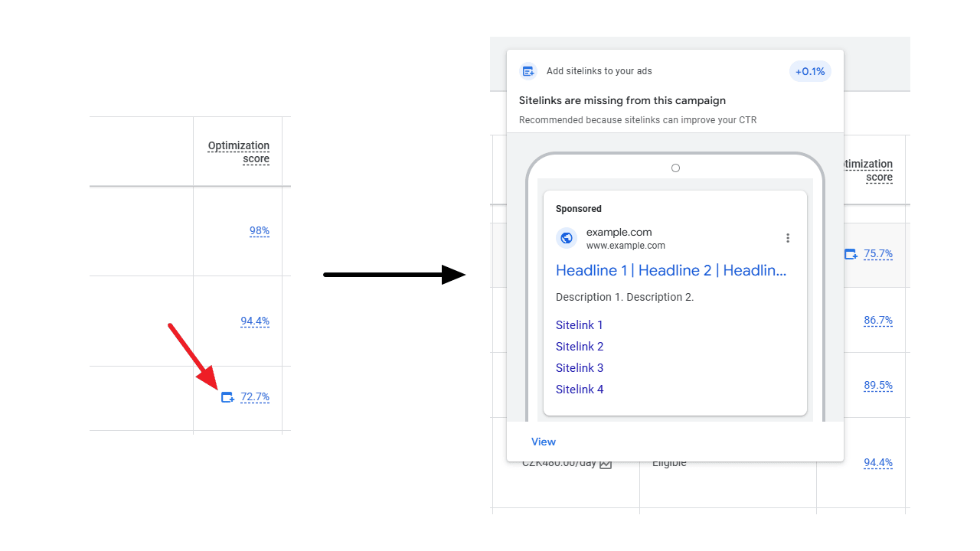The height and width of the screenshot is (551, 980).
Task: Click the sitelinks icon next to 75.7%
Action: [851, 254]
